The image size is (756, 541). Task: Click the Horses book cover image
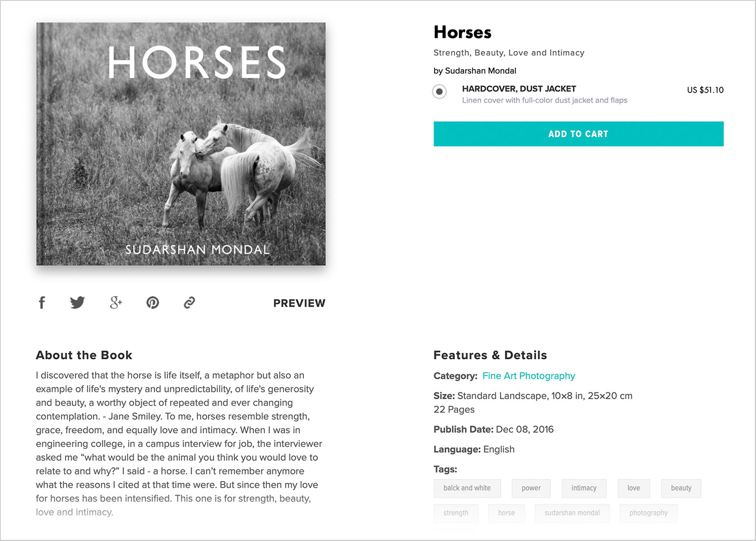click(181, 144)
